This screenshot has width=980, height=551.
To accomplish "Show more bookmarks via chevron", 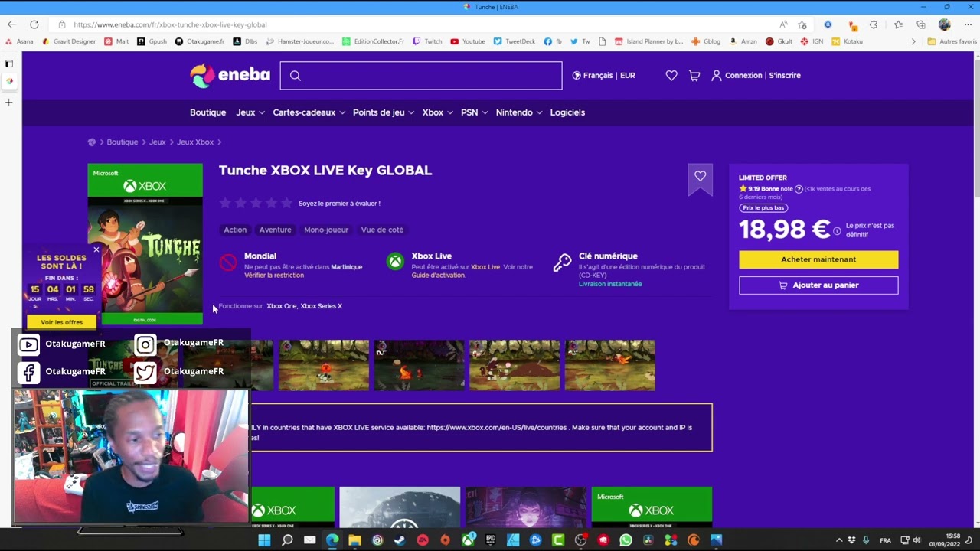I will (x=913, y=41).
